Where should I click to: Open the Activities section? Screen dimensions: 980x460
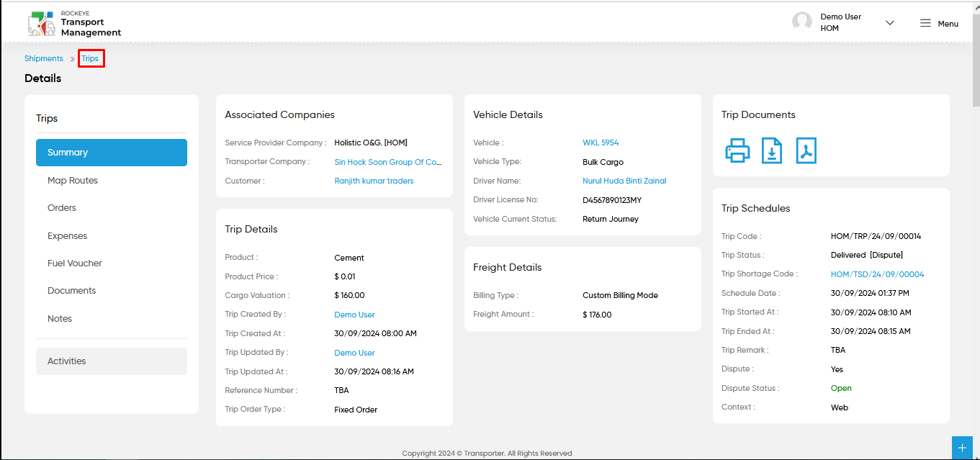[112, 361]
